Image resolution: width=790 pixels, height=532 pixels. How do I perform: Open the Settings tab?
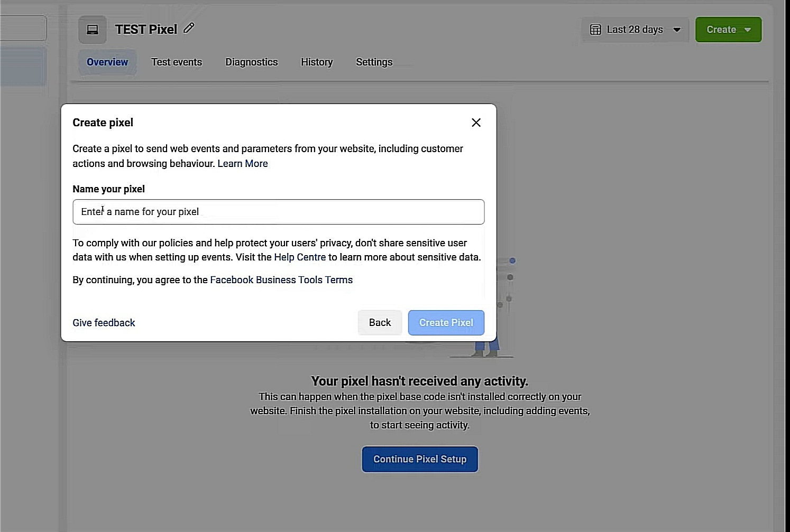pyautogui.click(x=374, y=62)
